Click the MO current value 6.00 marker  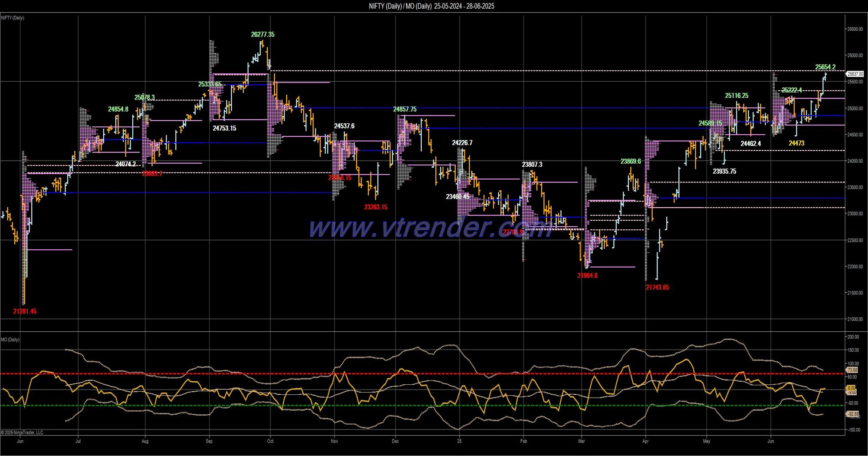coord(852,388)
